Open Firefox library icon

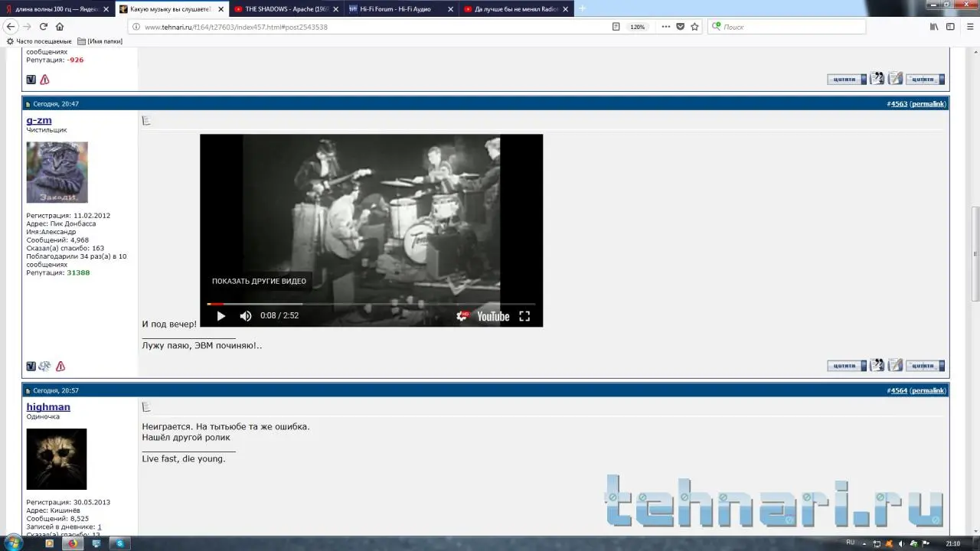934,27
